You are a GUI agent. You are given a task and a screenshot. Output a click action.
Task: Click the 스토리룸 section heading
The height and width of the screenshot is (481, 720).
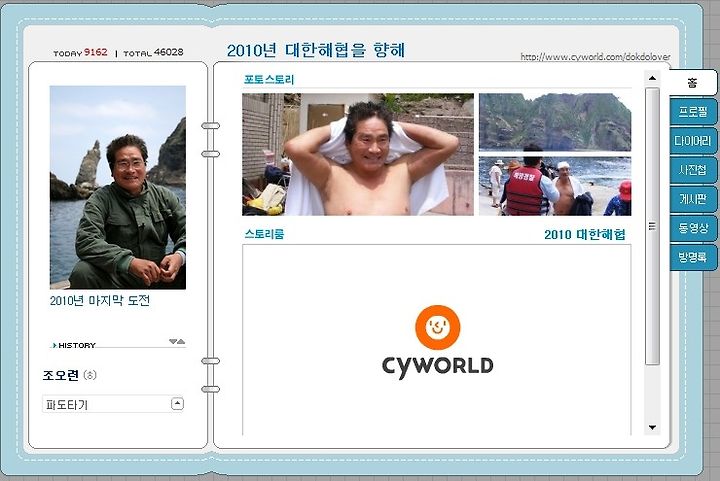(264, 234)
